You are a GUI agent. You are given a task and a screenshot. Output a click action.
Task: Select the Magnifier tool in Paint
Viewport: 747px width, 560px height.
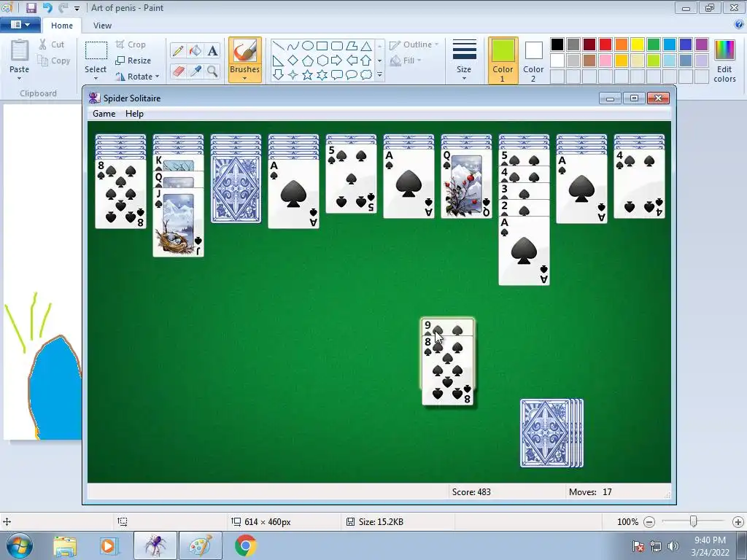click(x=212, y=71)
